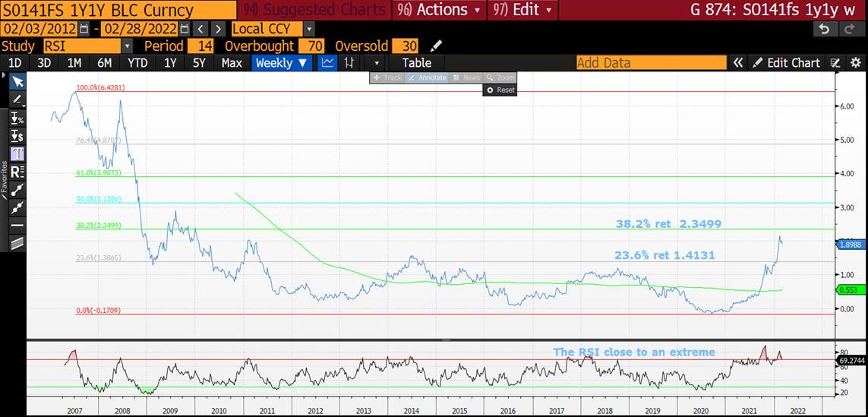The image size is (868, 417).
Task: Switch to line chart type
Action: tap(328, 62)
